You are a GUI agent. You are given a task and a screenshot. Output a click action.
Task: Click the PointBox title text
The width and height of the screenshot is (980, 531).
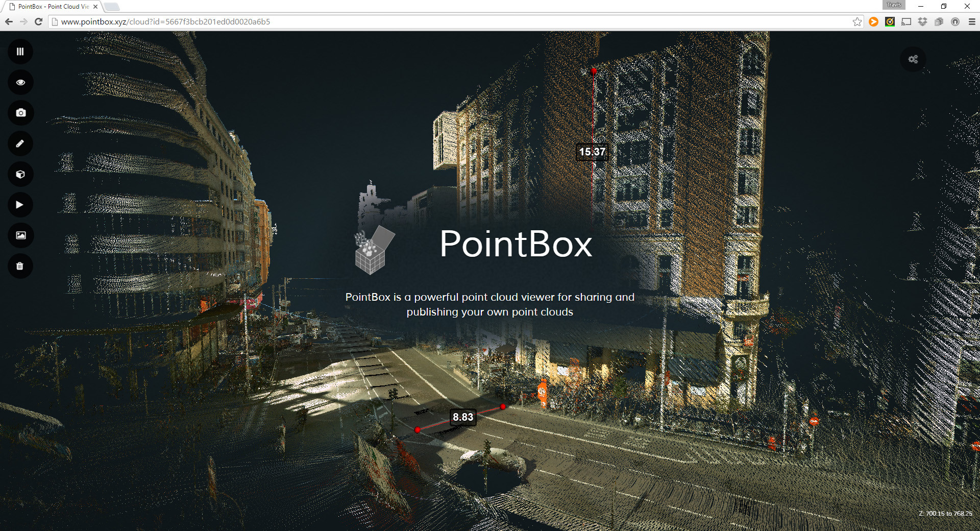click(x=516, y=244)
